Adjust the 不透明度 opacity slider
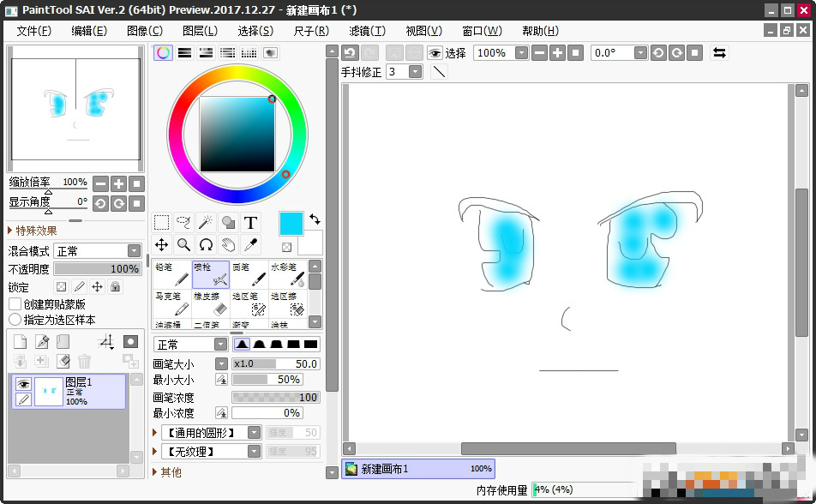Screen dimensions: 816x504 point(98,268)
